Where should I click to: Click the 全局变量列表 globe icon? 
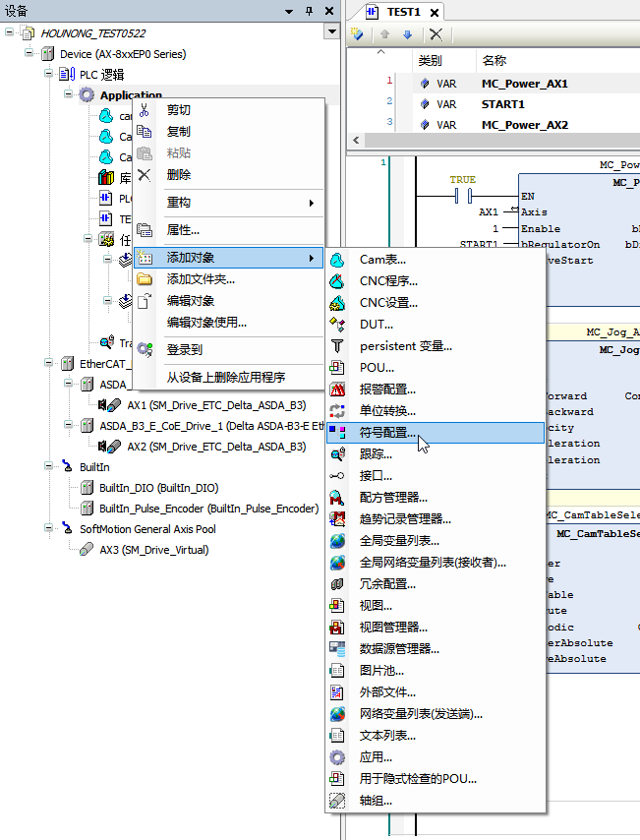coord(337,541)
